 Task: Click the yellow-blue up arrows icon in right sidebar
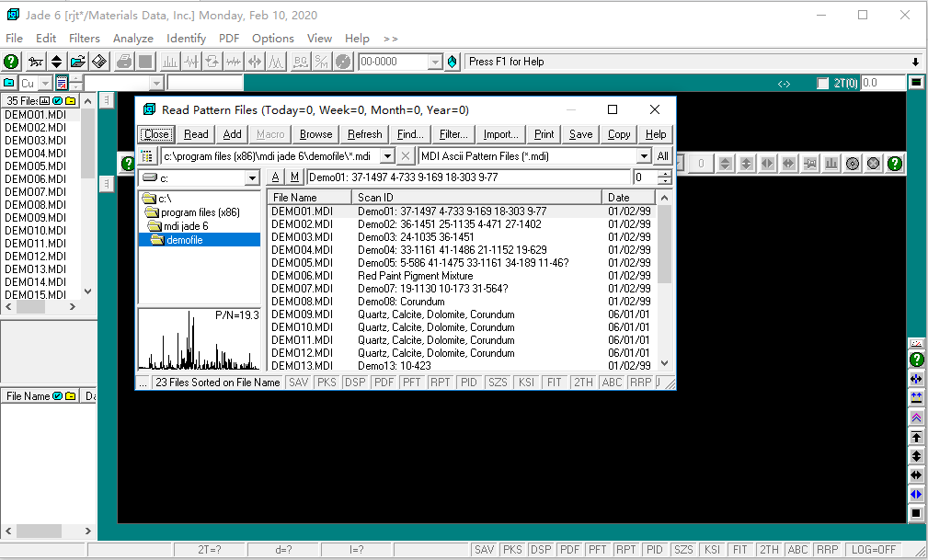pos(916,398)
